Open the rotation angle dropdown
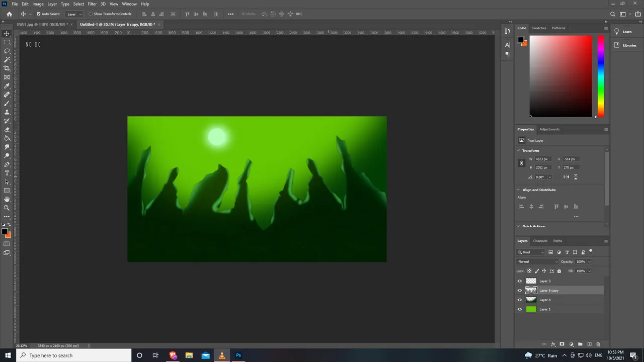This screenshot has height=362, width=644. (x=549, y=177)
